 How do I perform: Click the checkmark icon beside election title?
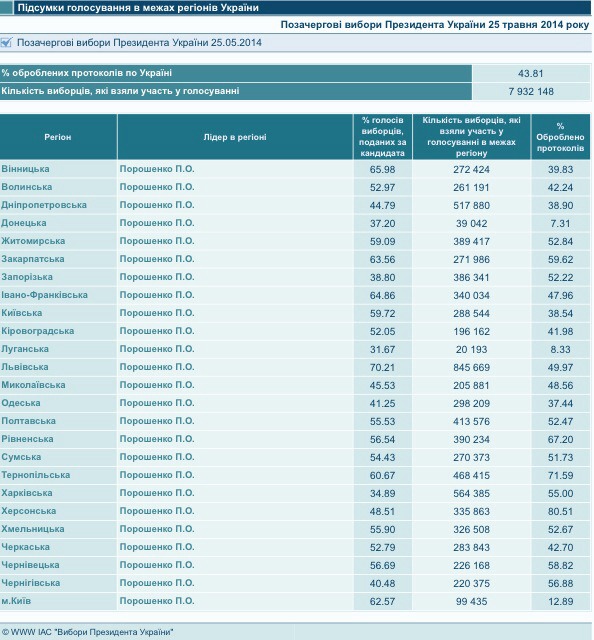point(7,42)
